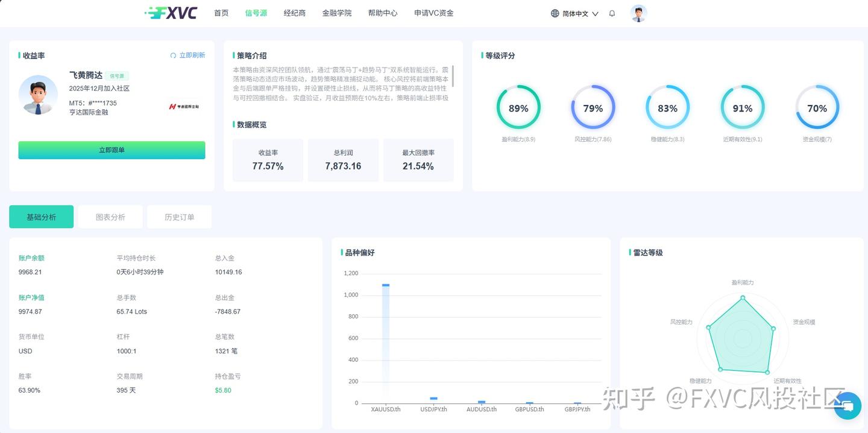Image resolution: width=868 pixels, height=433 pixels.
Task: Click the 70% 资金规模 progress ring
Action: click(817, 108)
